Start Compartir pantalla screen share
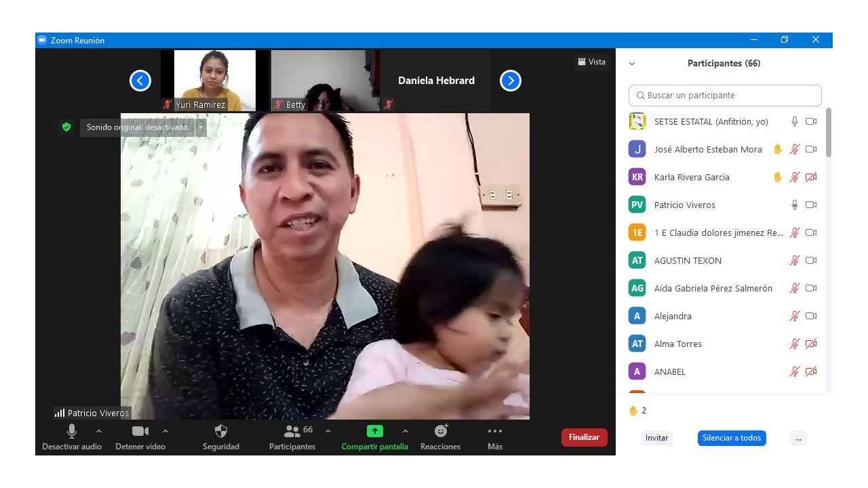 click(375, 437)
